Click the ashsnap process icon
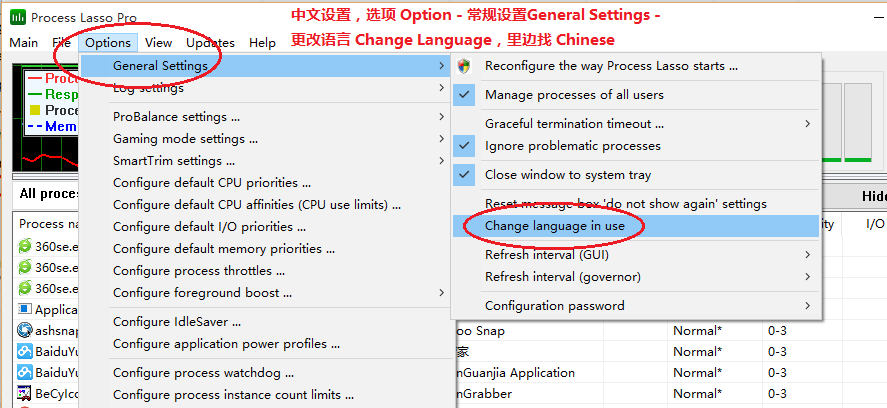Viewport: 887px width, 408px height. click(x=24, y=330)
